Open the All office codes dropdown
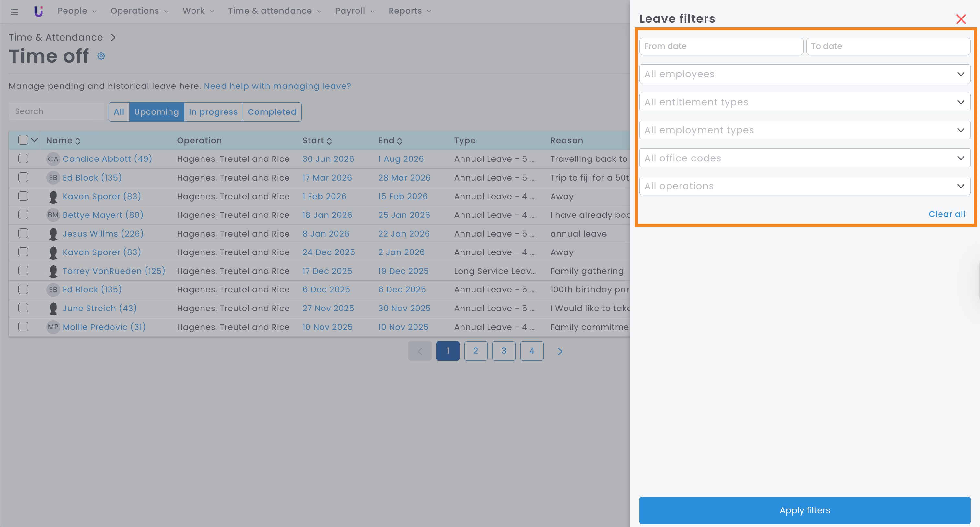This screenshot has height=527, width=980. point(805,158)
